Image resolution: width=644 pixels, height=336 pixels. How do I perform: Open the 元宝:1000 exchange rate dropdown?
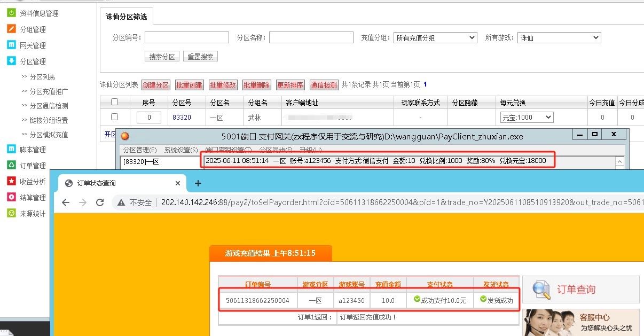tap(527, 117)
